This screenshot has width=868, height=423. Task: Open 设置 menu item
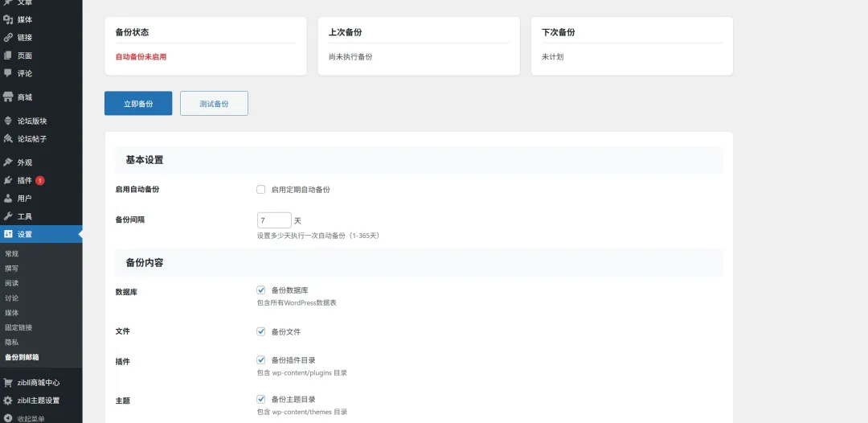41,234
